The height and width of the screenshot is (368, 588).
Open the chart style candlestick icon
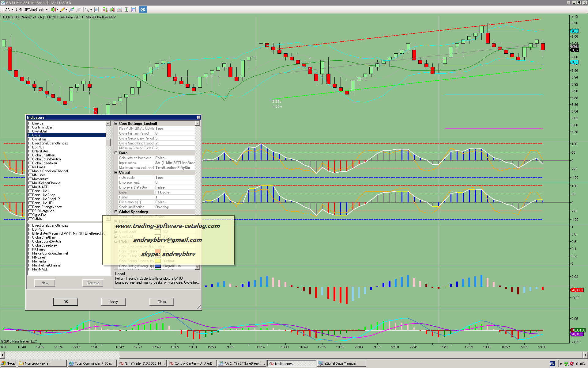point(54,10)
